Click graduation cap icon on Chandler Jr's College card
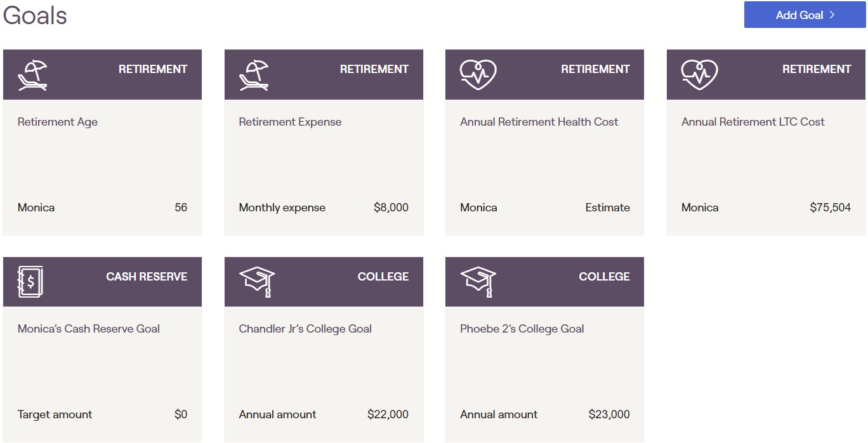868x443 pixels. tap(257, 282)
